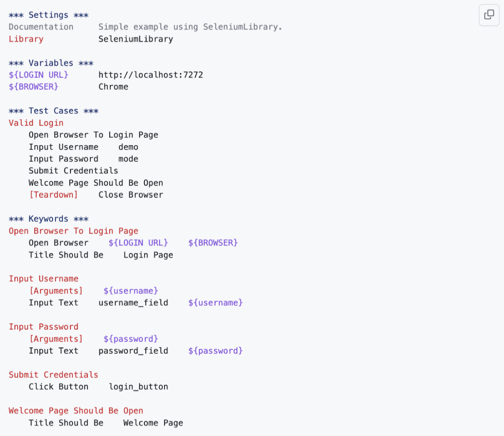Click the red "Submit Credentials" keyword definition
Viewport: 504px width, 436px height.
(53, 375)
